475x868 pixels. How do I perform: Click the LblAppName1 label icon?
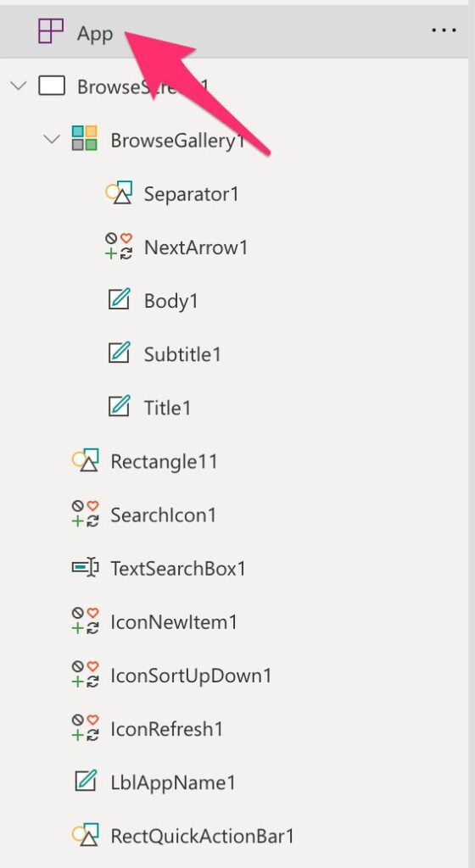tap(86, 781)
